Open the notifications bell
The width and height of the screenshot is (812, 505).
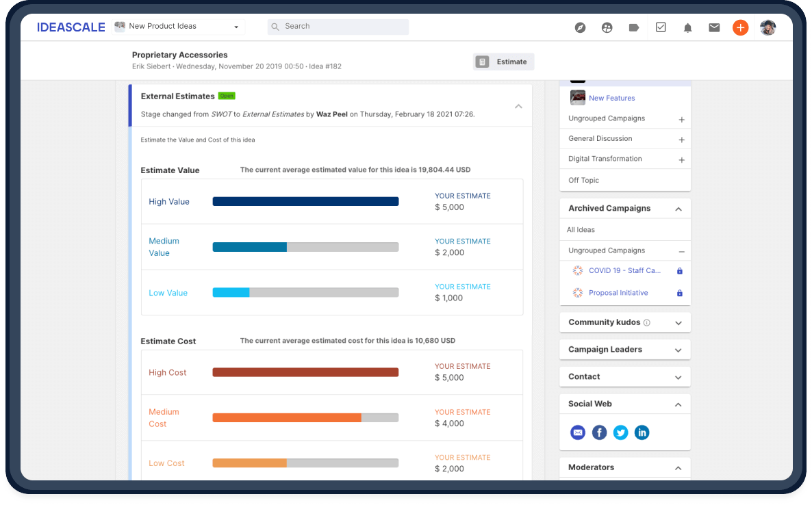pyautogui.click(x=687, y=28)
